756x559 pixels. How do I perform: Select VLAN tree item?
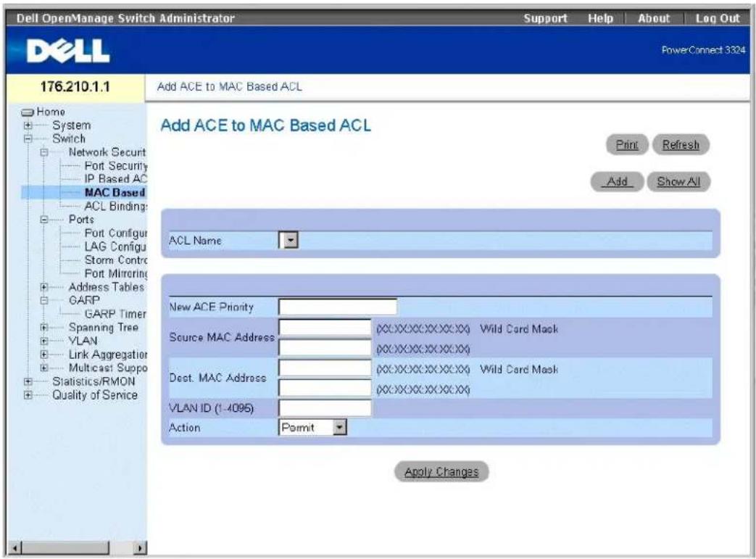(83, 341)
